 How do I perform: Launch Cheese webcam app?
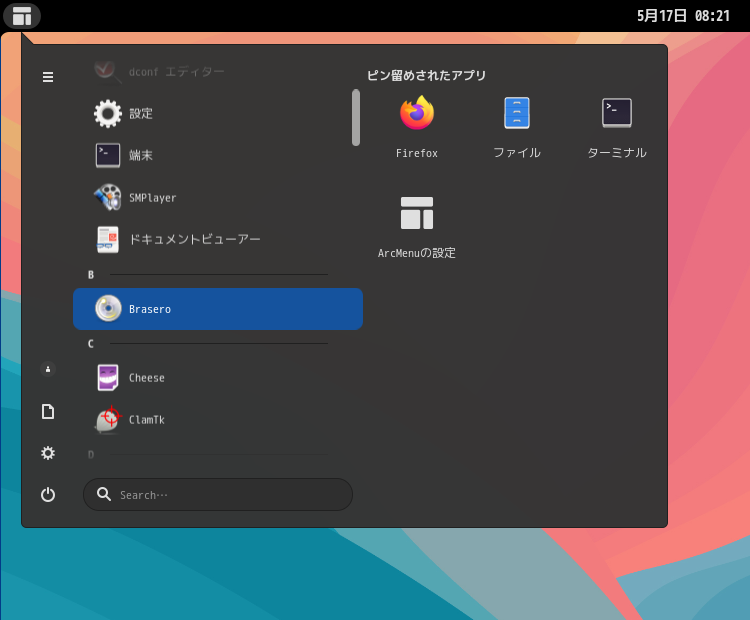click(x=218, y=378)
